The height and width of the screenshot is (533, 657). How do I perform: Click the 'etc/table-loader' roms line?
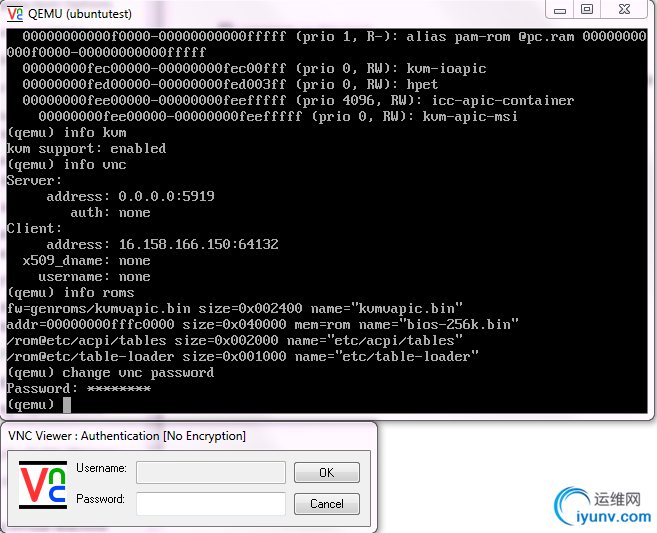click(243, 356)
